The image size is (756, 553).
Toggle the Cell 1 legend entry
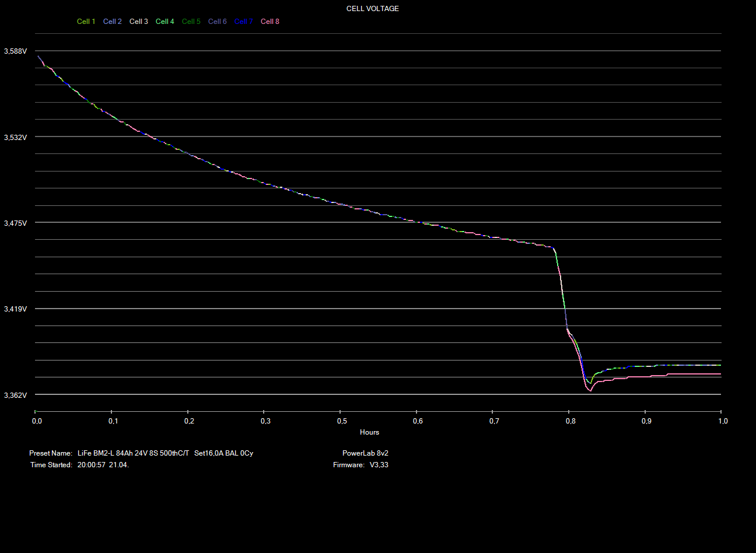tap(86, 22)
